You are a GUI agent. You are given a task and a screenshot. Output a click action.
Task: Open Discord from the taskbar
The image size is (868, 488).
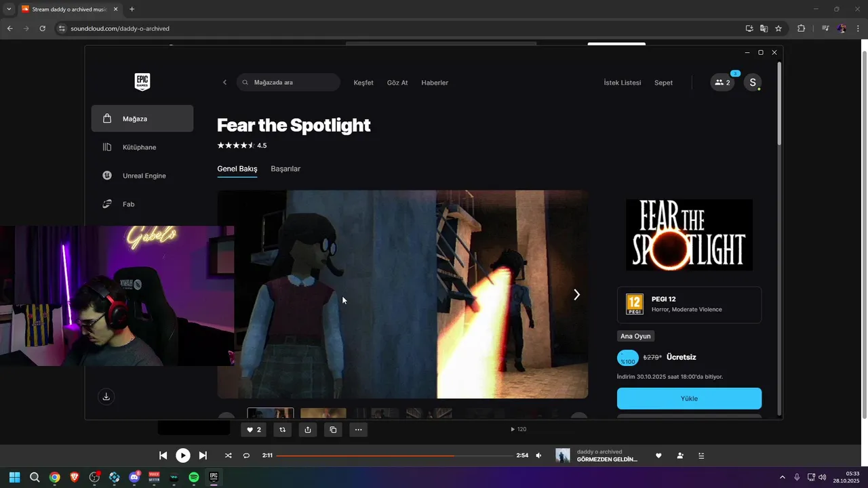134,477
